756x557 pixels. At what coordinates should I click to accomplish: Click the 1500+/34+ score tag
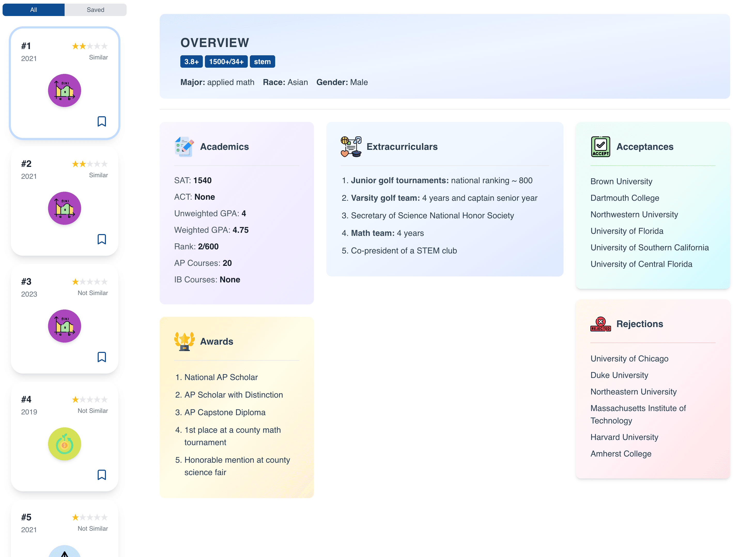pyautogui.click(x=226, y=62)
